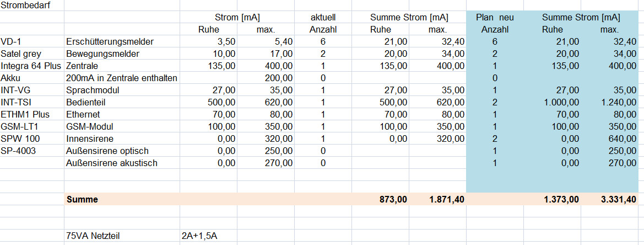Select the Erschütterungsmelder description cell

pyautogui.click(x=110, y=41)
